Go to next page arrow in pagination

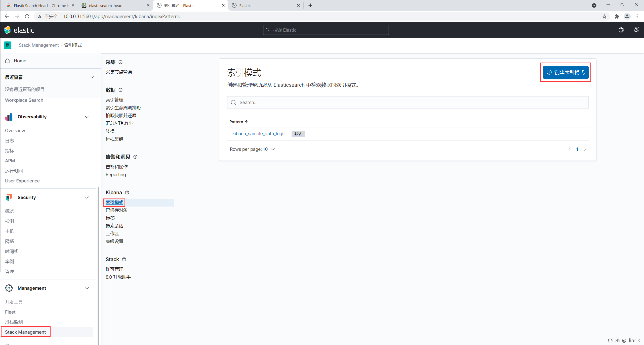click(585, 149)
